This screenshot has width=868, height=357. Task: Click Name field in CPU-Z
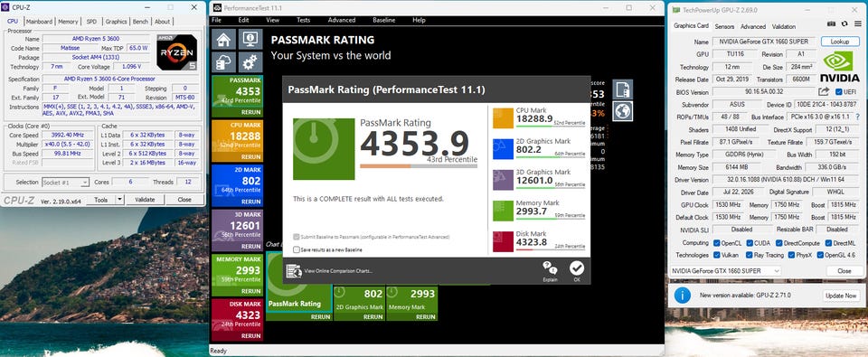click(x=96, y=39)
